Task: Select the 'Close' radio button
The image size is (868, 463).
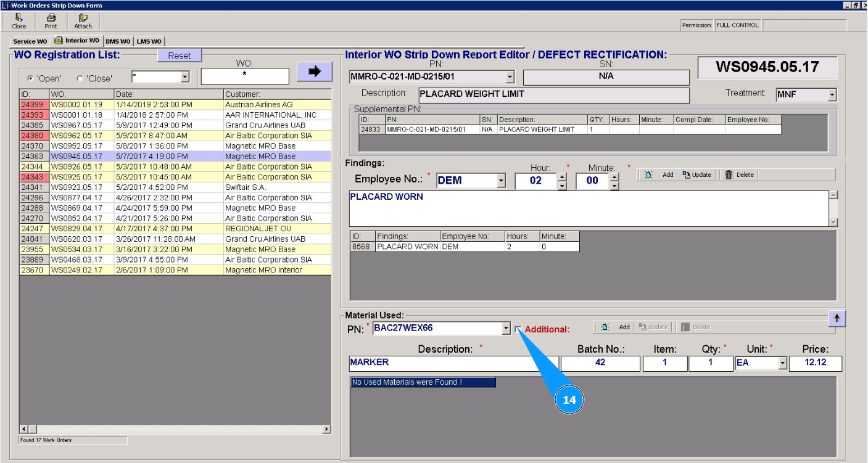Action: coord(80,78)
